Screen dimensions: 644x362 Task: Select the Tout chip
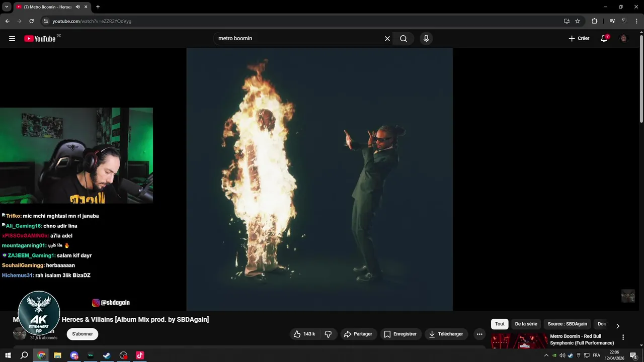coord(500,324)
